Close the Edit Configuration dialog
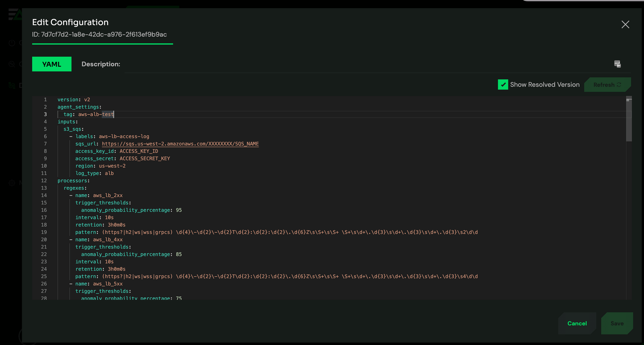This screenshot has width=644, height=345. (625, 24)
